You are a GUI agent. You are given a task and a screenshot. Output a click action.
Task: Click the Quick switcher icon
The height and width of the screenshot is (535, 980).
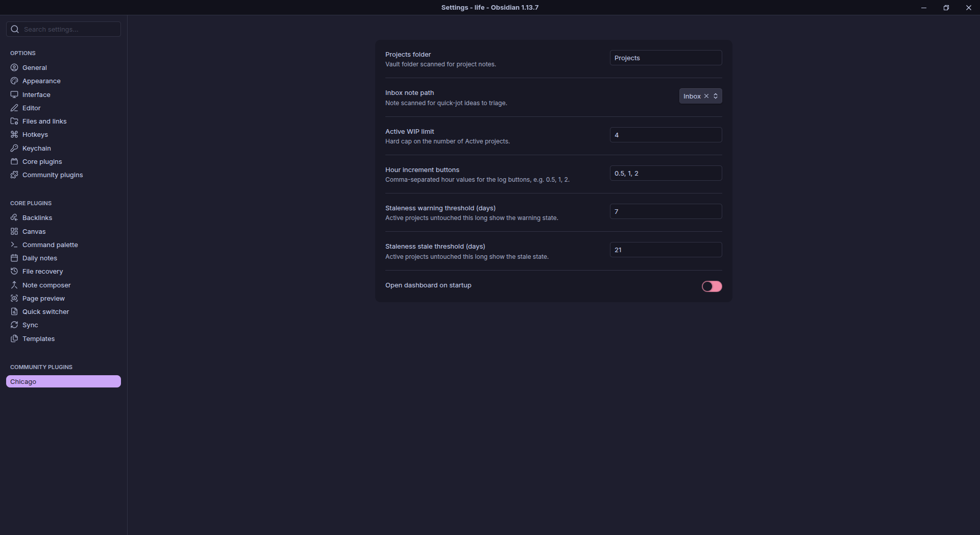[x=14, y=311]
